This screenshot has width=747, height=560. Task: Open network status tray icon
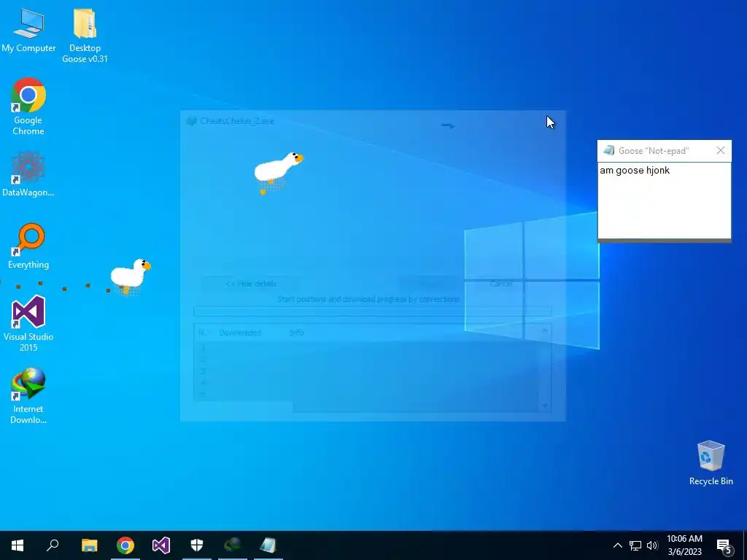635,545
